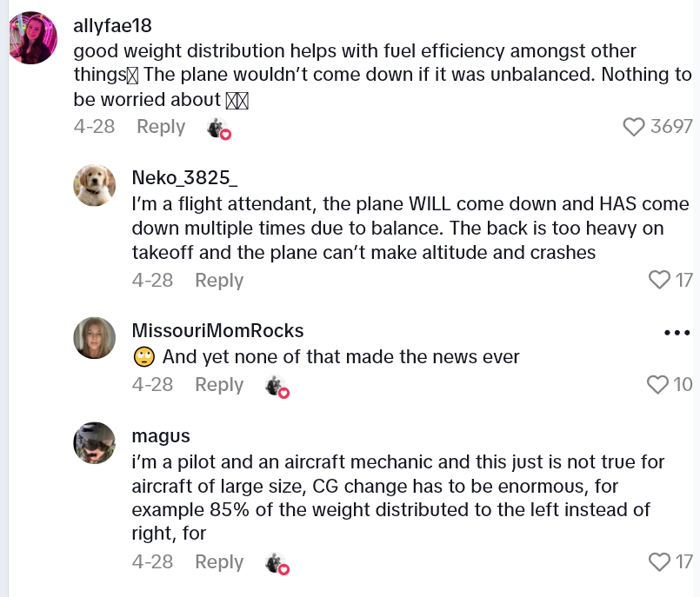Open magus' profile avatar
This screenshot has width=700, height=597.
click(x=95, y=443)
